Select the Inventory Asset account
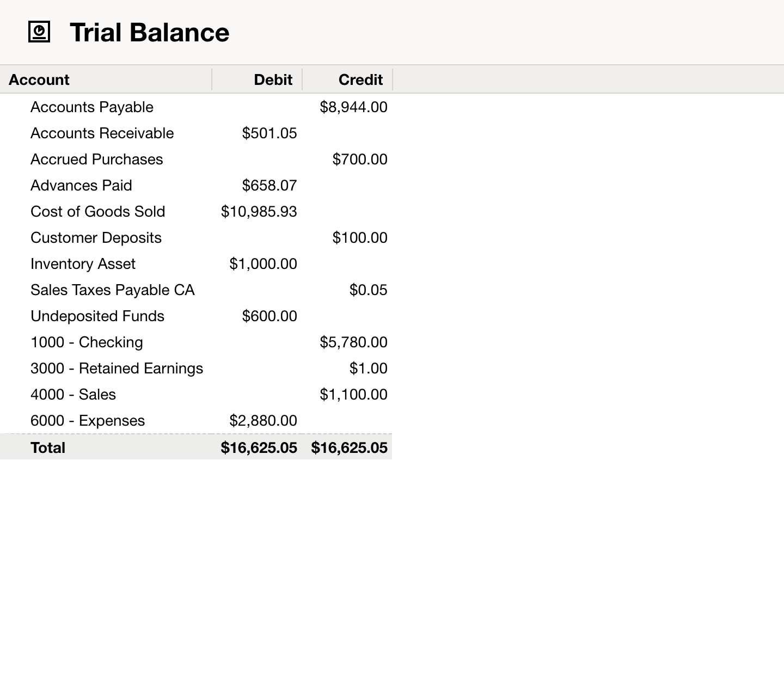The width and height of the screenshot is (784, 675). point(83,264)
